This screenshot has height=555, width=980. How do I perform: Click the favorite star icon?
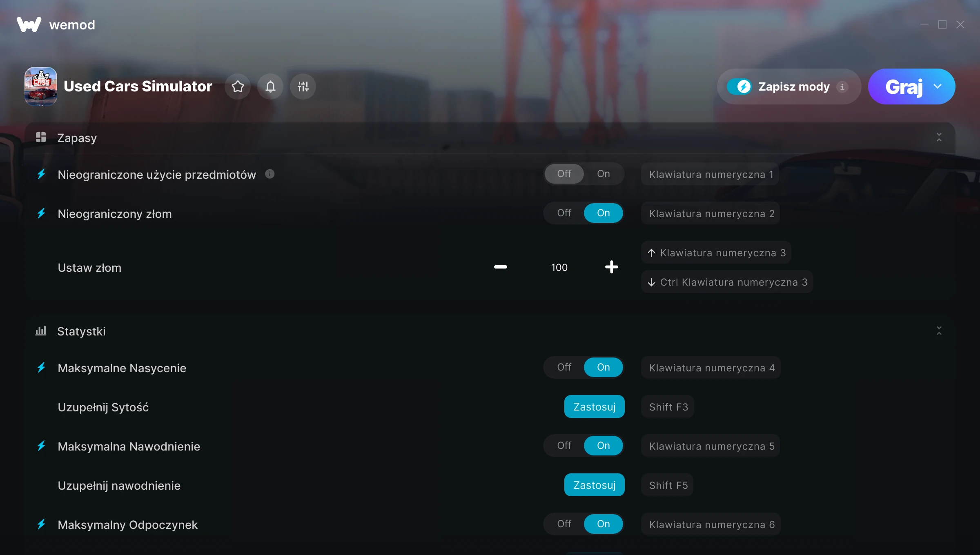pyautogui.click(x=238, y=87)
